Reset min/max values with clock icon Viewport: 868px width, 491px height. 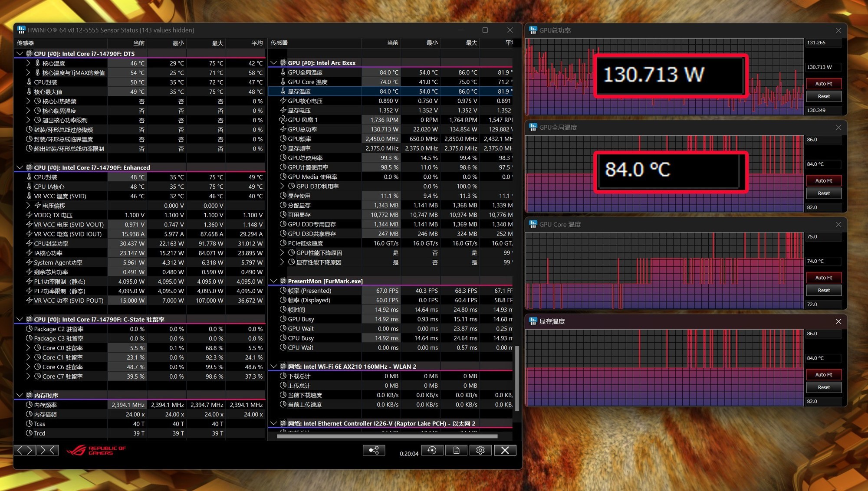[432, 450]
